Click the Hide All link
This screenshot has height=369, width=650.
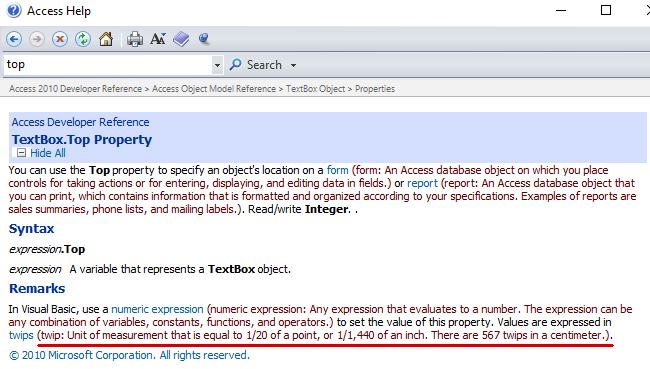48,153
